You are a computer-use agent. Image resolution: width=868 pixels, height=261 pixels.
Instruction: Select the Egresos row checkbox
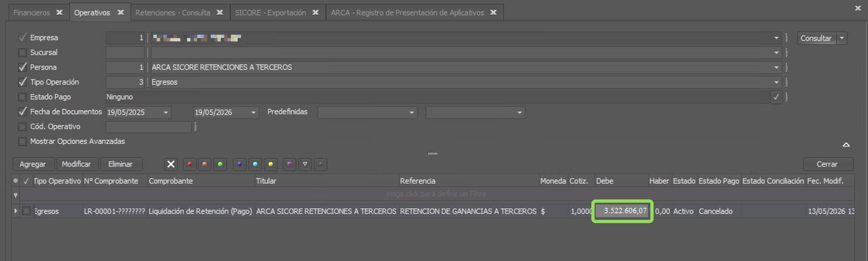pyautogui.click(x=26, y=211)
